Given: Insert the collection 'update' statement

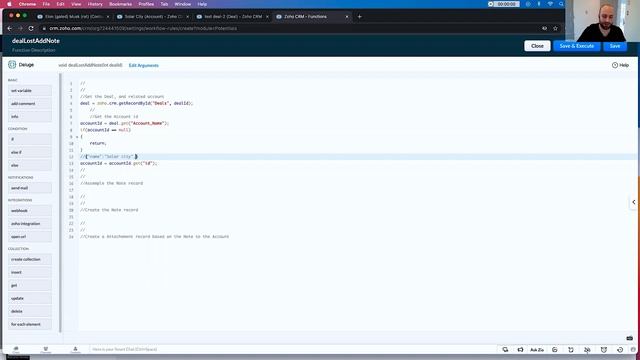Looking at the screenshot, I should point(30,298).
